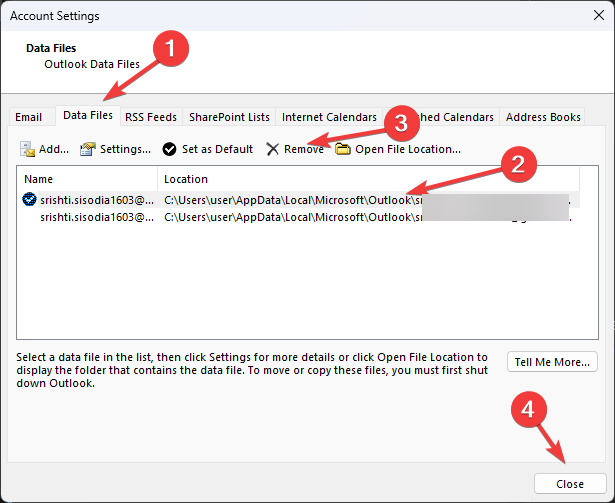615x503 pixels.
Task: Click Settings... label in toolbar
Action: point(126,149)
